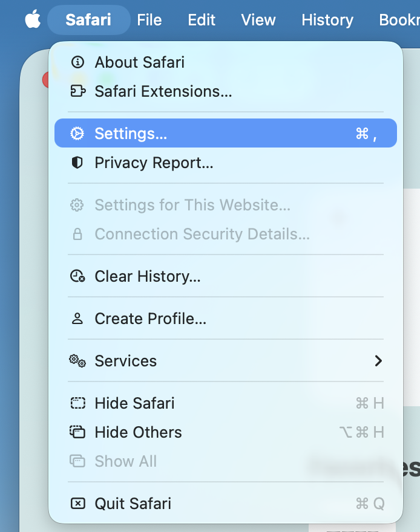
Task: Click the clock icon next to Clear History
Action: pos(77,276)
